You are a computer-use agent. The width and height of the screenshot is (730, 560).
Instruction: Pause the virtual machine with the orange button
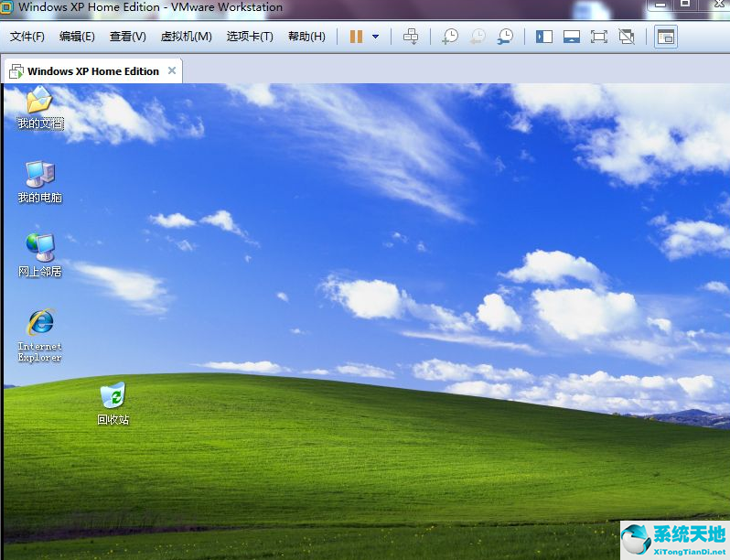click(356, 37)
